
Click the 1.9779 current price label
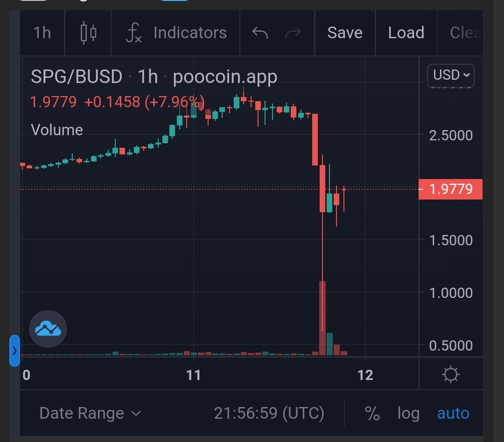click(x=451, y=189)
